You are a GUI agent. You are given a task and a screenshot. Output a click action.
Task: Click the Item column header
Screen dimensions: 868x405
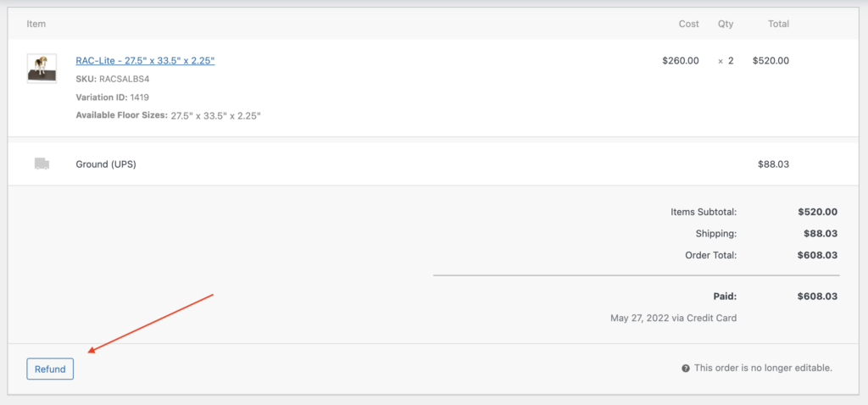(x=36, y=24)
